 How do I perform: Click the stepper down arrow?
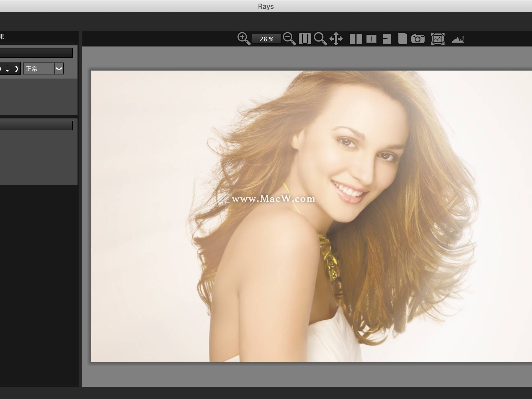[x=7, y=71]
